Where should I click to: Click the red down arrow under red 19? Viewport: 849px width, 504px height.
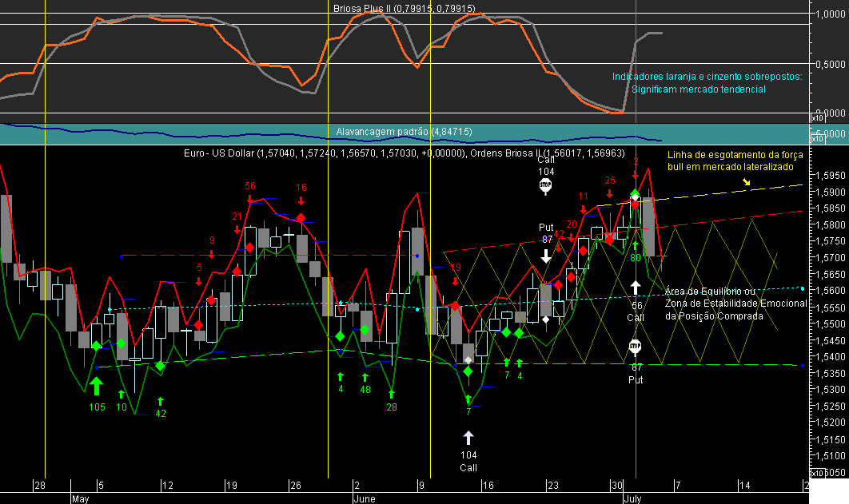pos(456,280)
